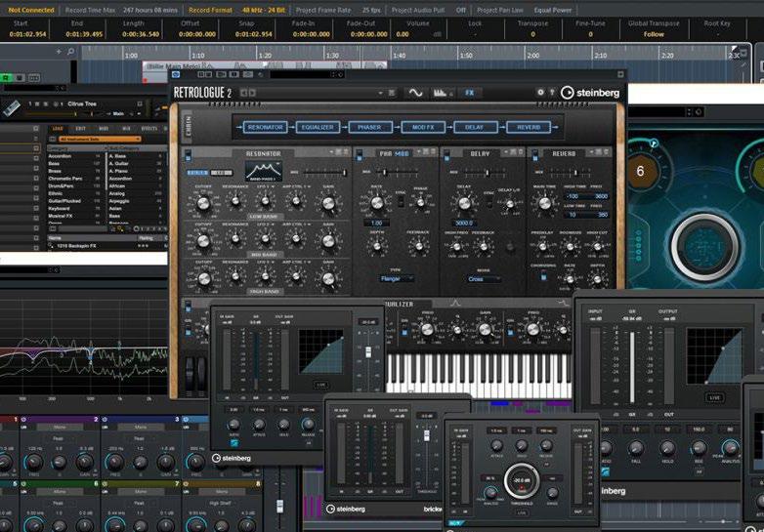Click the Citrus Tree instrument keyboard icon
The width and height of the screenshot is (764, 532).
pyautogui.click(x=12, y=109)
